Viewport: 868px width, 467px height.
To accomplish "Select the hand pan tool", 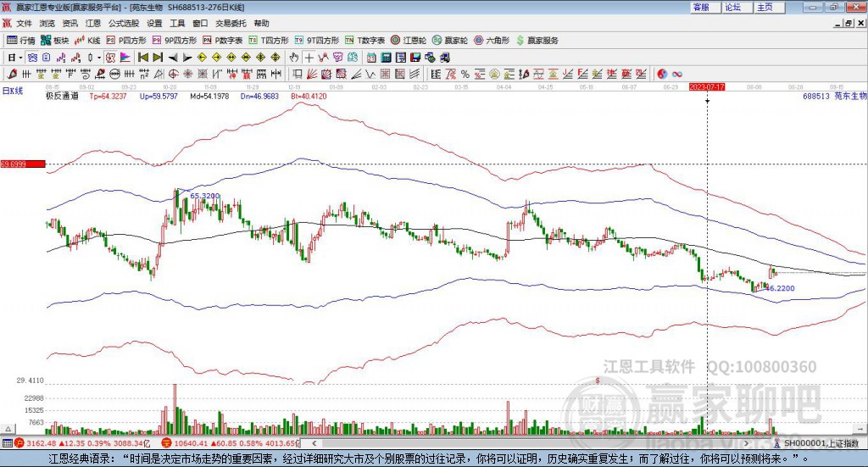I will click(x=294, y=58).
